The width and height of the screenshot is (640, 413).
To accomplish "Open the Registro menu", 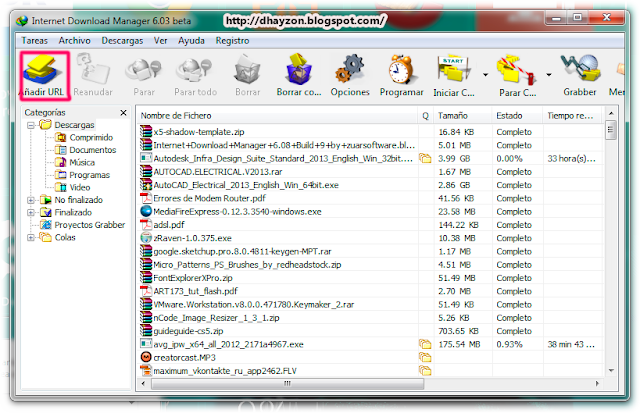I will 232,40.
